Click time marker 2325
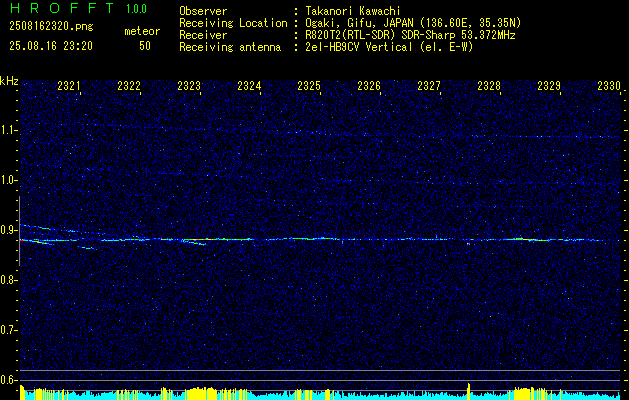 [x=309, y=85]
